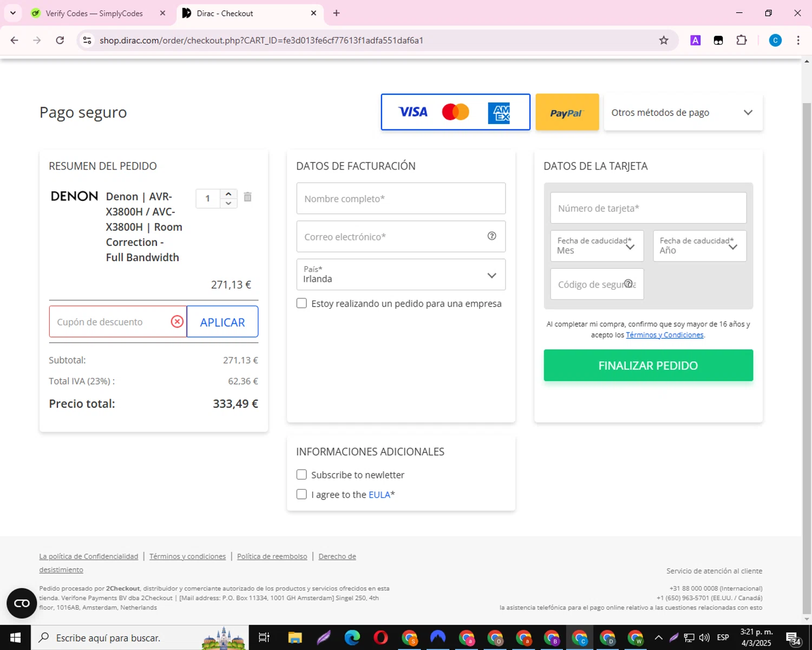Click ESP language indicator in tray
The width and height of the screenshot is (812, 650).
pyautogui.click(x=723, y=638)
